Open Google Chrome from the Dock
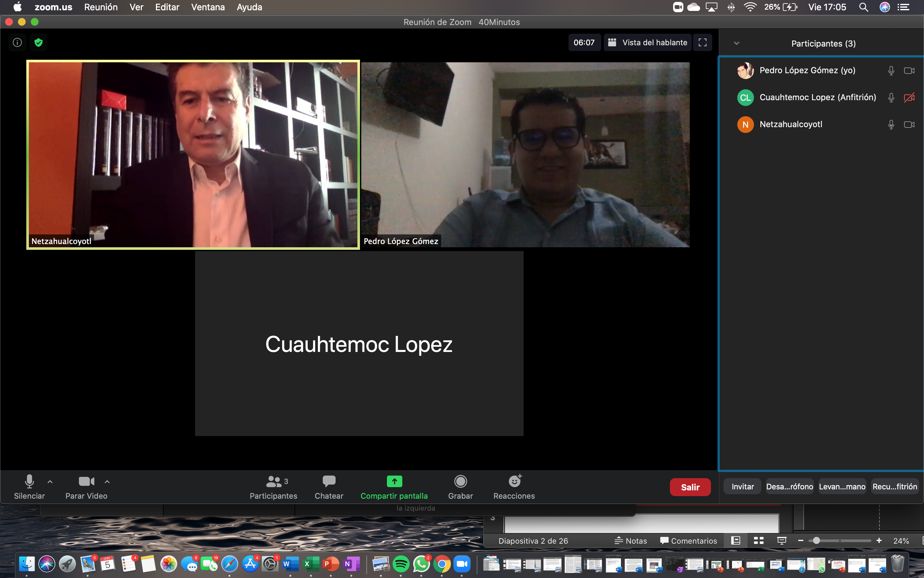Image resolution: width=924 pixels, height=578 pixels. [x=442, y=564]
